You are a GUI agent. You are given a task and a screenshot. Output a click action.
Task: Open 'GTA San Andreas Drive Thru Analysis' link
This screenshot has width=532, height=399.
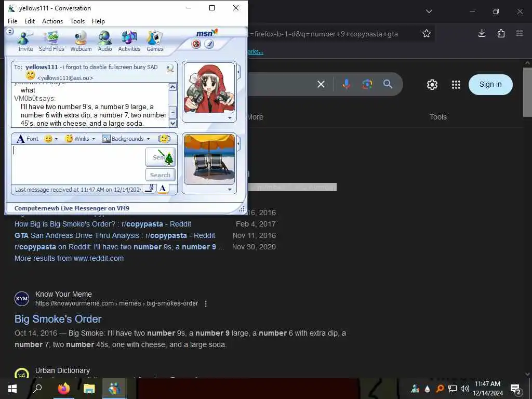click(x=115, y=235)
